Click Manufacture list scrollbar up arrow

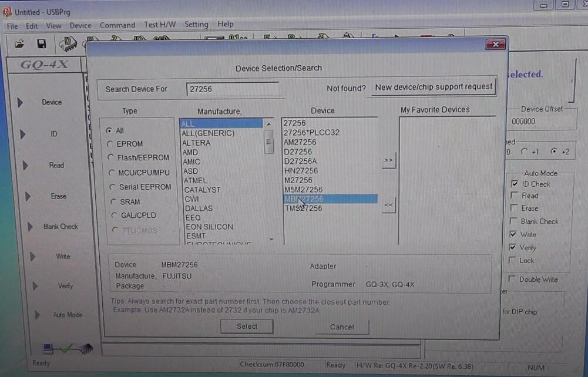[268, 124]
